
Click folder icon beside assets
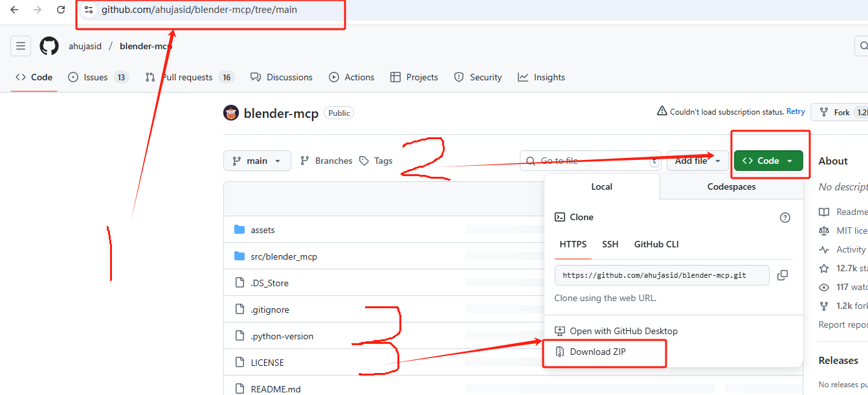coord(239,230)
